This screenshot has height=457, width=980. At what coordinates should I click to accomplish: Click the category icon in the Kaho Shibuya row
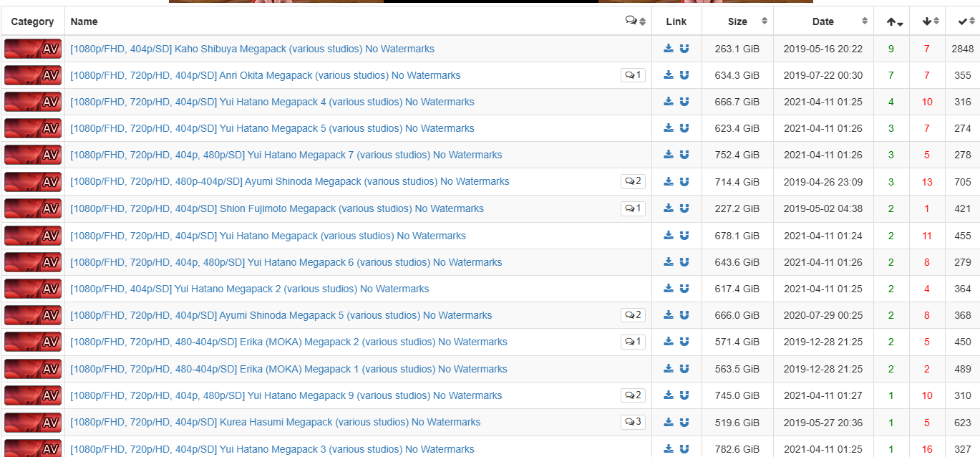33,49
